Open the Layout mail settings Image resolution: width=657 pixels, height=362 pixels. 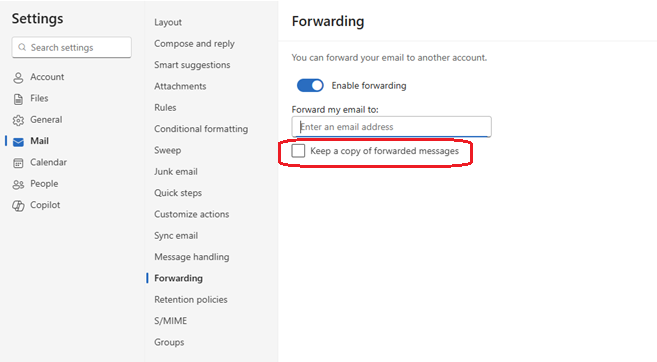pos(168,22)
